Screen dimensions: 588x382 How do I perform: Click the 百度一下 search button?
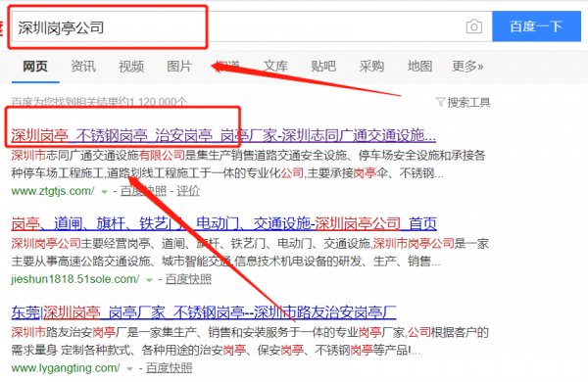[x=536, y=26]
